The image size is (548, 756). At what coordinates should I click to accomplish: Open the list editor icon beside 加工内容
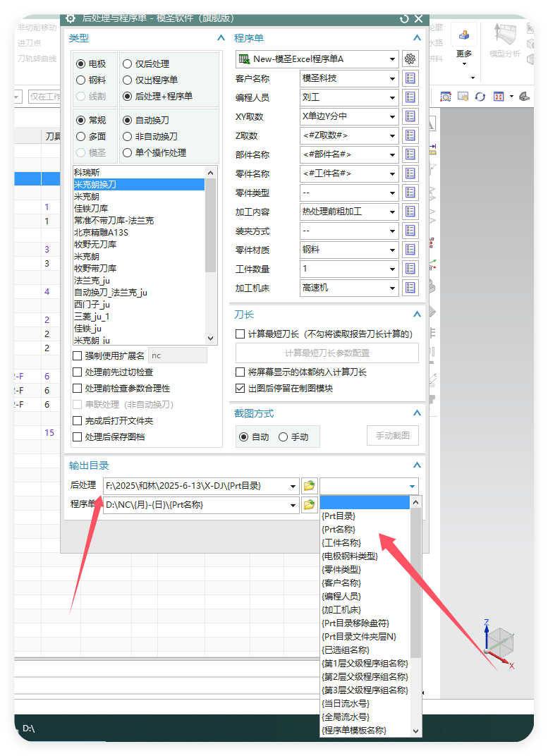(410, 212)
